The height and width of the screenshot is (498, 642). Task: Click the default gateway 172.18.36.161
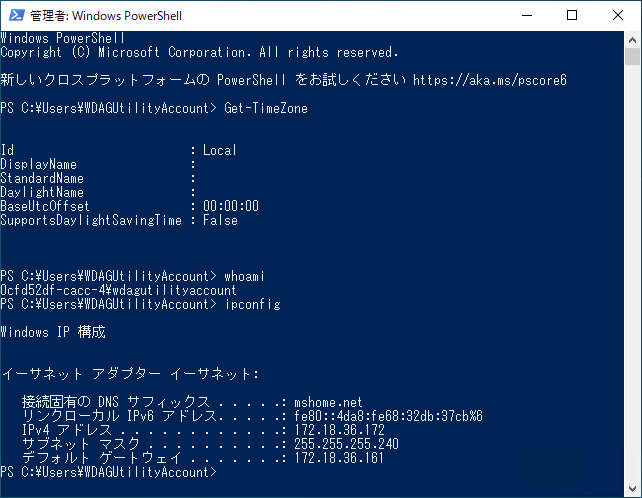click(x=339, y=458)
